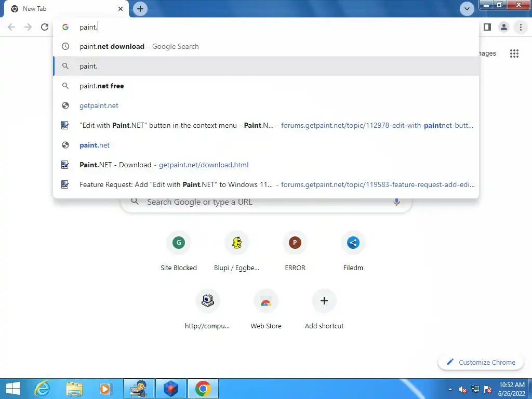532x399 pixels.
Task: Click the Chrome taskbar icon
Action: click(x=203, y=389)
